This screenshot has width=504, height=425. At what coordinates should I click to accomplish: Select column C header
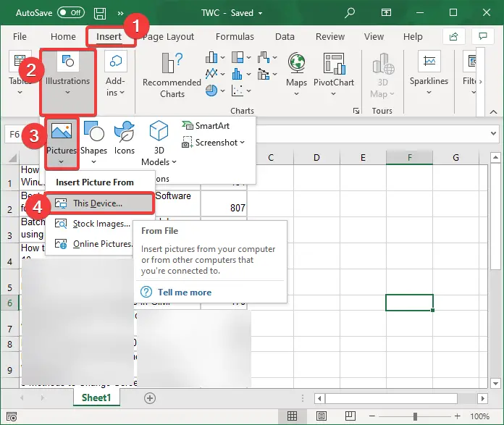(271, 158)
